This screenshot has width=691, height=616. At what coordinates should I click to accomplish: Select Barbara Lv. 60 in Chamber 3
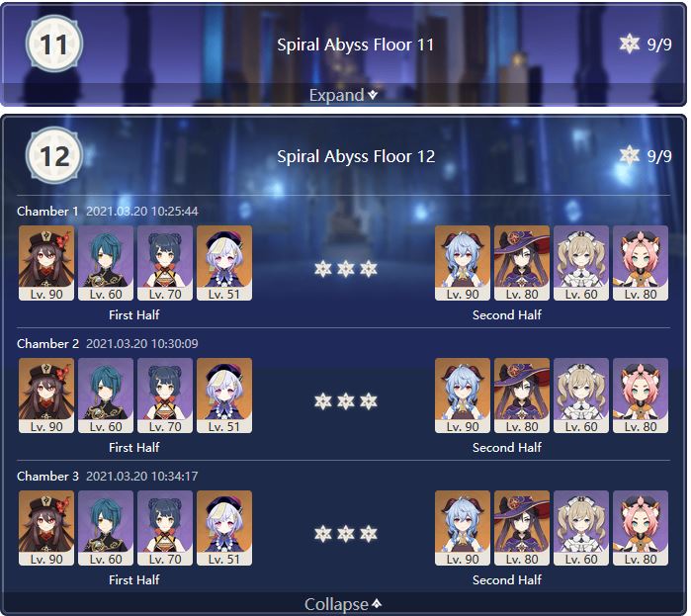coord(581,528)
